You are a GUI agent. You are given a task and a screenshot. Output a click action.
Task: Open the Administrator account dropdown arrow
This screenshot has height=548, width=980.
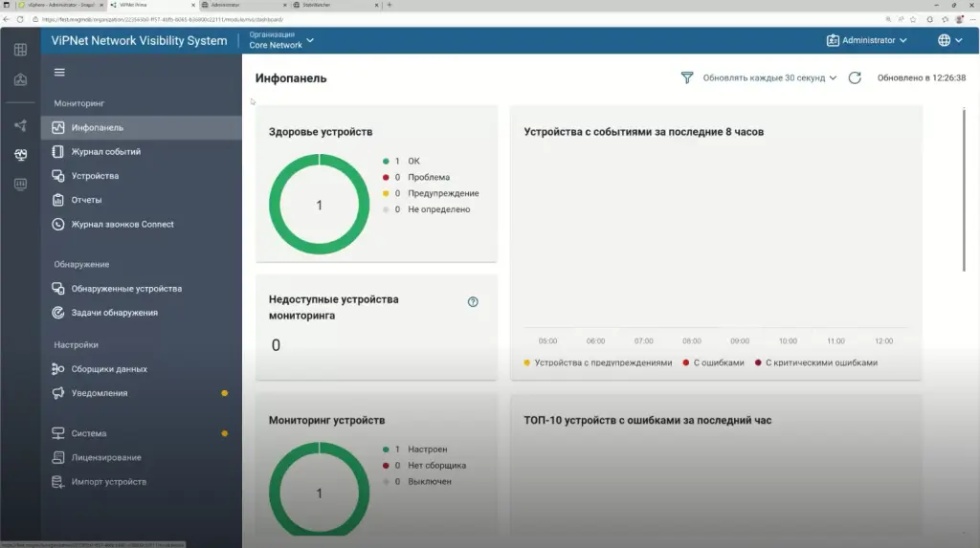point(903,40)
